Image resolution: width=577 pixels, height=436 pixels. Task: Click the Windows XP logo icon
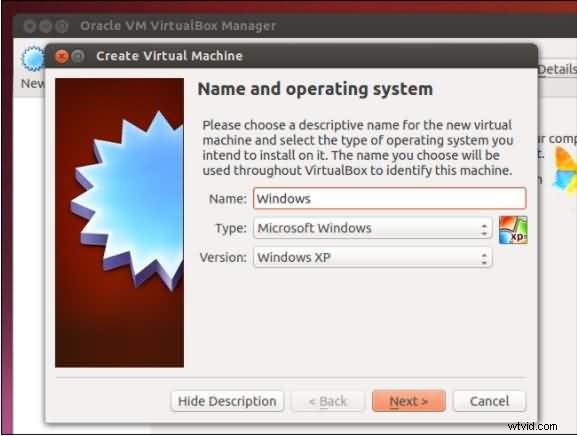[513, 230]
